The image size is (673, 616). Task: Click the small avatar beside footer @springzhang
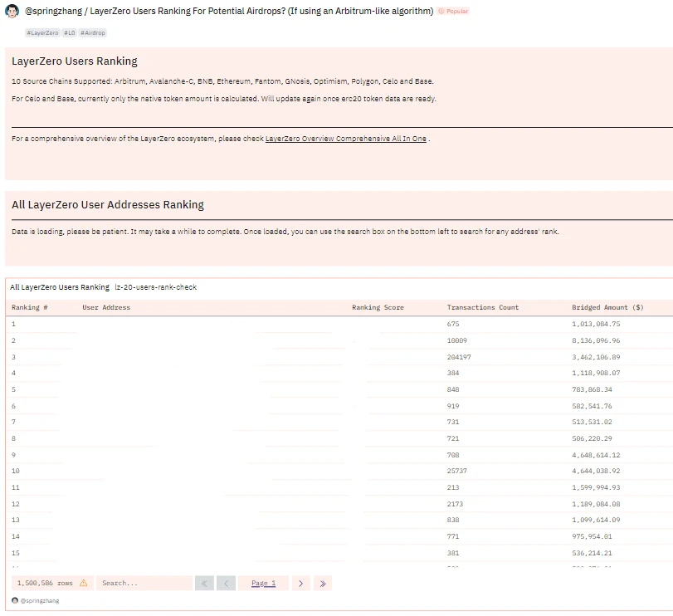[15, 600]
